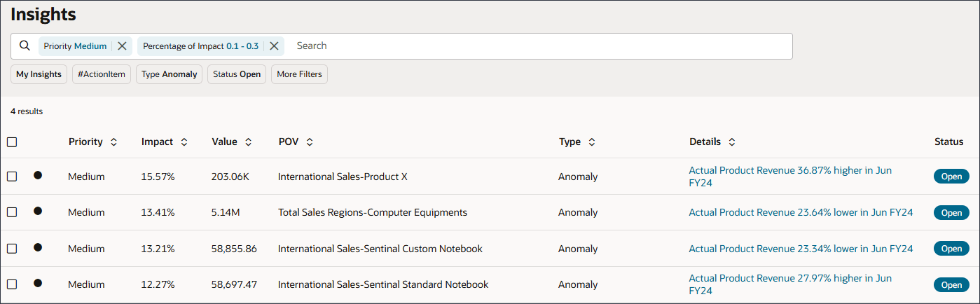Toggle the My Insights filter
Viewport: 980px width, 304px height.
tap(39, 74)
